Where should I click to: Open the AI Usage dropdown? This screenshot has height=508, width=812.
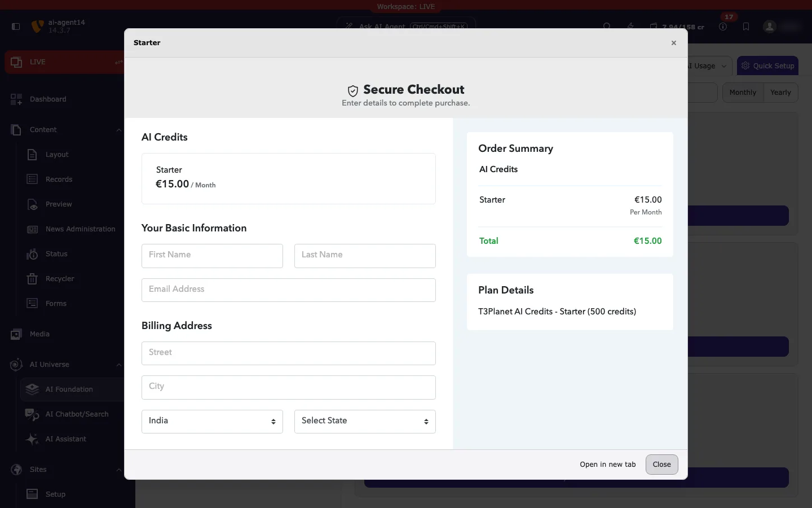[708, 66]
